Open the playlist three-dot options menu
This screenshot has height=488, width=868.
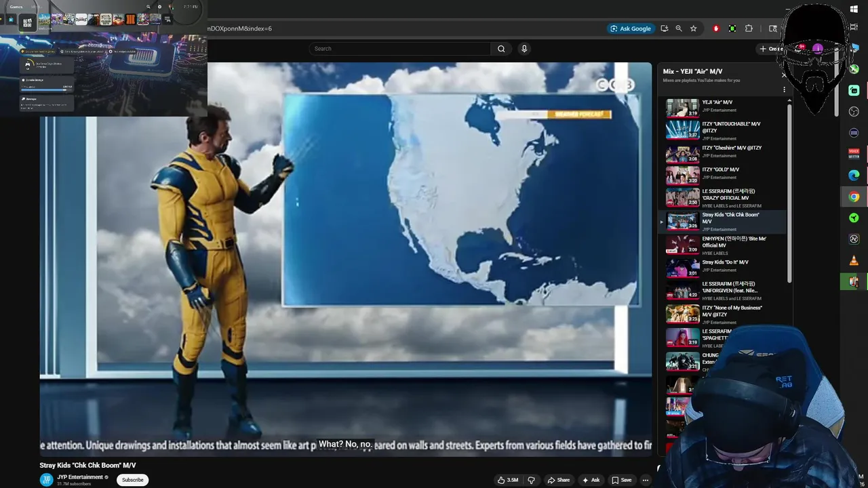[784, 90]
